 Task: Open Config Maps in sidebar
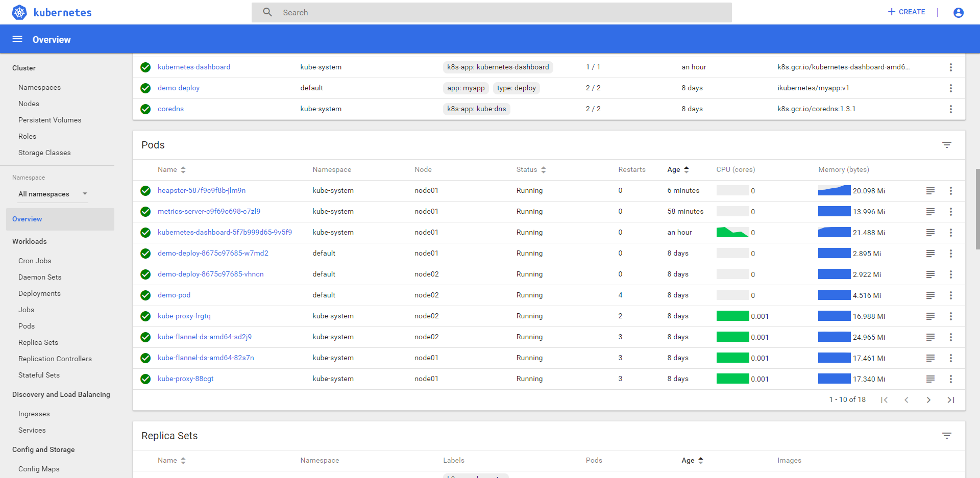click(39, 469)
